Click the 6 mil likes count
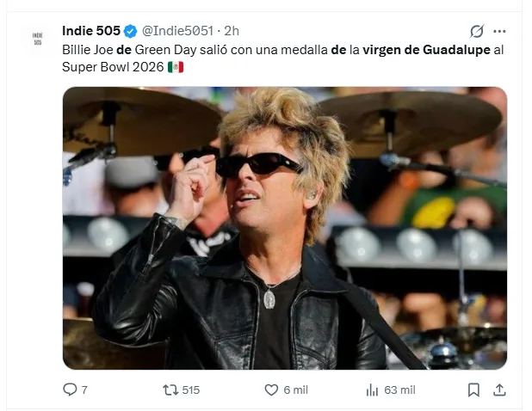This screenshot has width=532, height=411. (295, 390)
